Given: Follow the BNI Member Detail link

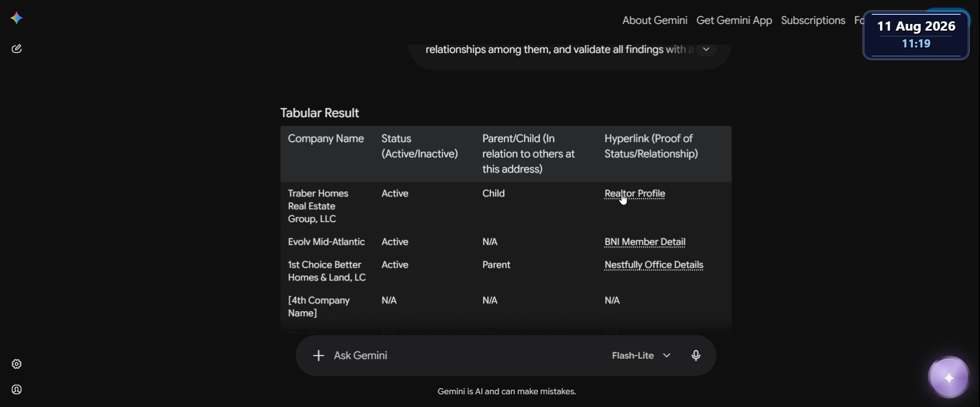Looking at the screenshot, I should [x=645, y=242].
